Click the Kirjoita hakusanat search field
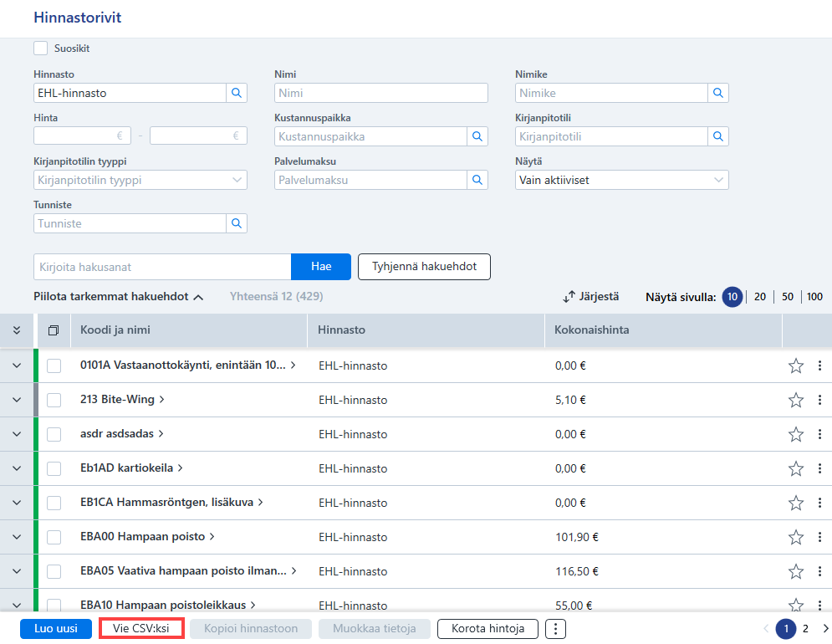Image resolution: width=832 pixels, height=644 pixels. (162, 267)
